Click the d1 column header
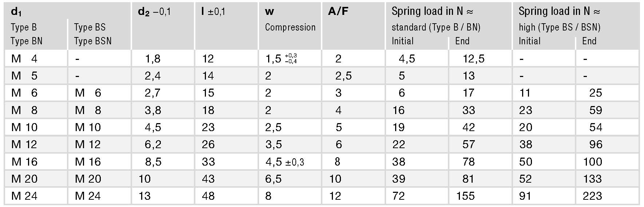This screenshot has height=207, width=644. [16, 12]
